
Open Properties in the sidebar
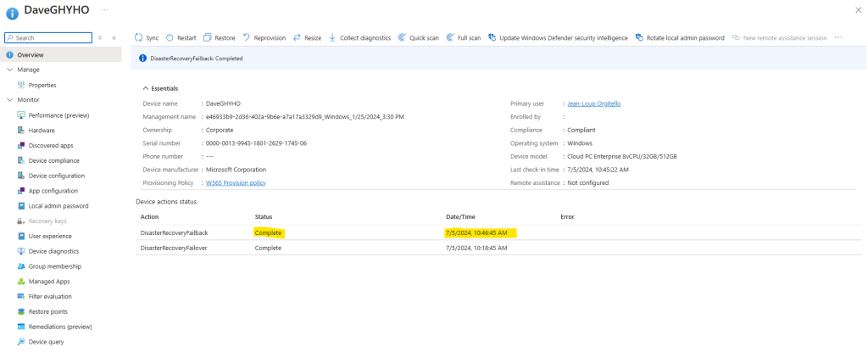[x=42, y=85]
